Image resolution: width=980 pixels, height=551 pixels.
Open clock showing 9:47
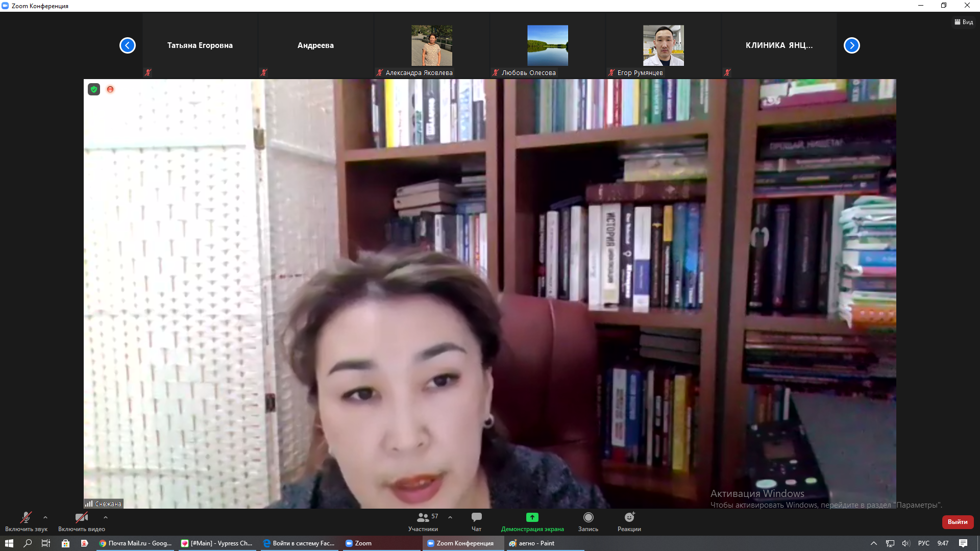(x=943, y=543)
